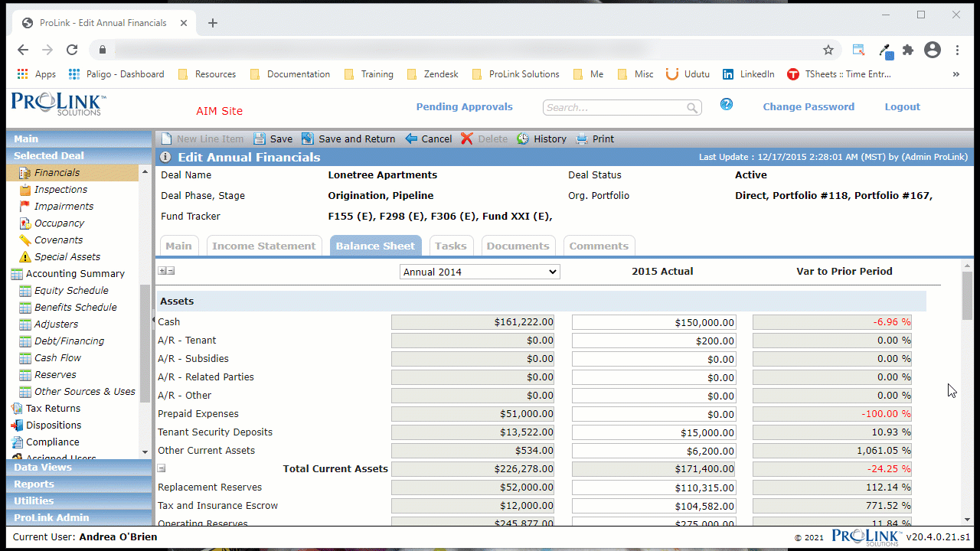Screen dimensions: 980x551
Task: Switch to the Documents tab
Action: (x=518, y=246)
